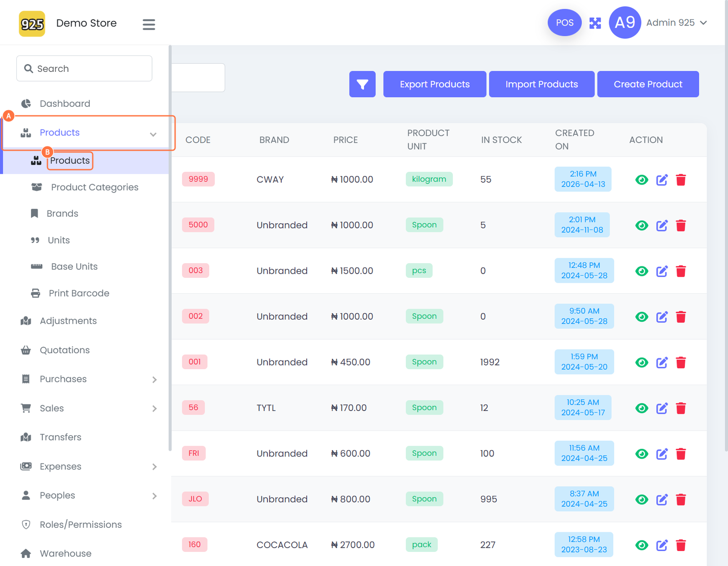Click the sidebar Search field
728x566 pixels.
[x=84, y=69]
